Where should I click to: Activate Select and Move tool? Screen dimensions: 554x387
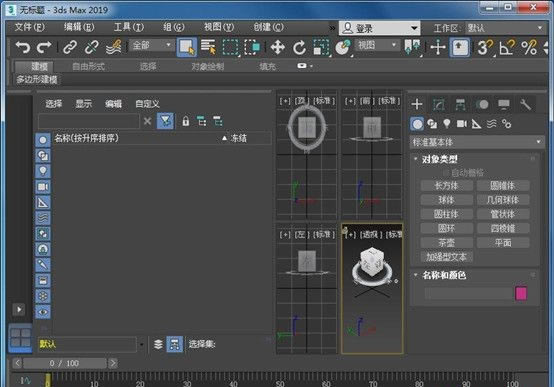(x=278, y=47)
